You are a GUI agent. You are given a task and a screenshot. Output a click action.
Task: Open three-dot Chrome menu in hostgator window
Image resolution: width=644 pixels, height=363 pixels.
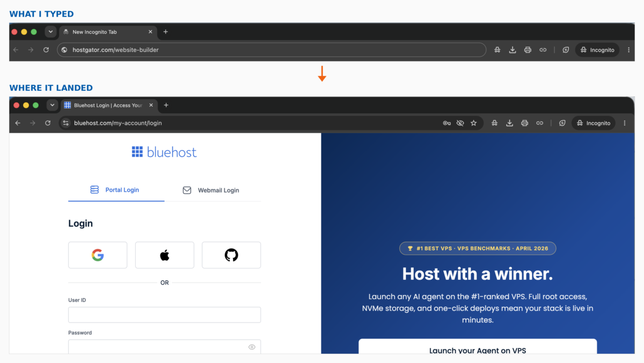pyautogui.click(x=628, y=50)
